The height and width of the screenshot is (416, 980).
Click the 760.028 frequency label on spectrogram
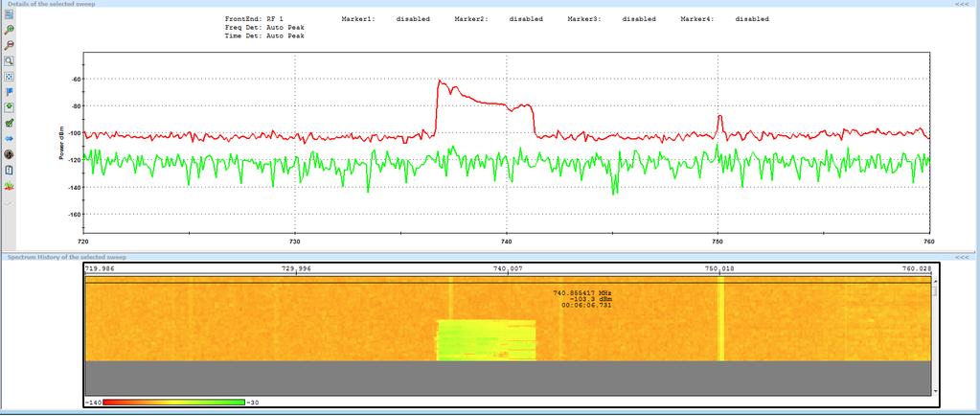point(916,269)
